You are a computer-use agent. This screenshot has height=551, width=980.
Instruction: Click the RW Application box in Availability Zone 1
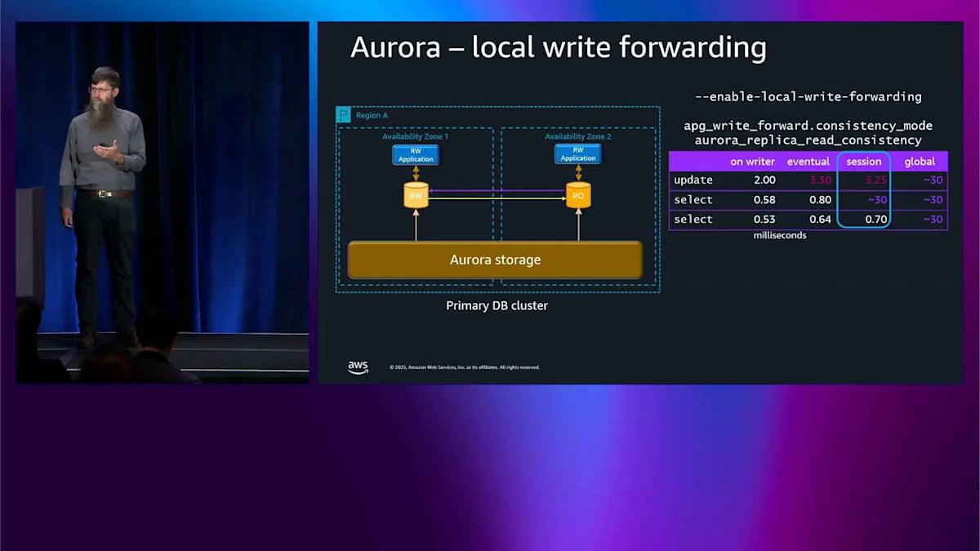(x=416, y=155)
